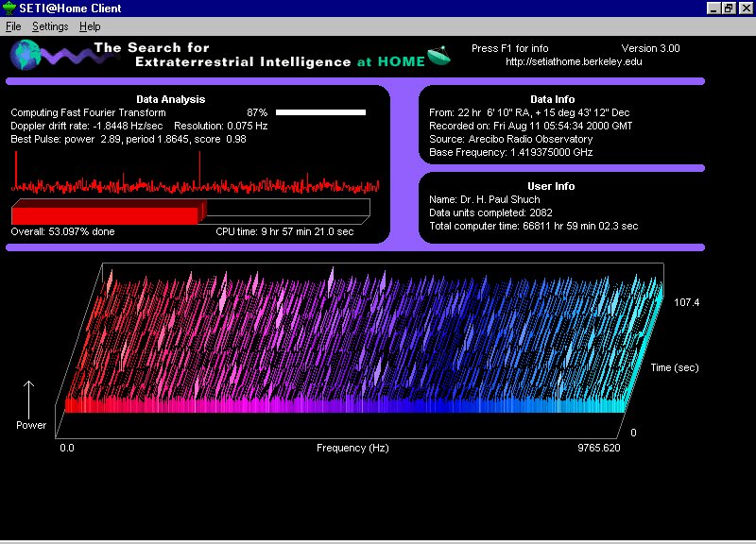This screenshot has width=756, height=544.
Task: Click the '0.0' frequency axis value
Action: pyautogui.click(x=67, y=448)
